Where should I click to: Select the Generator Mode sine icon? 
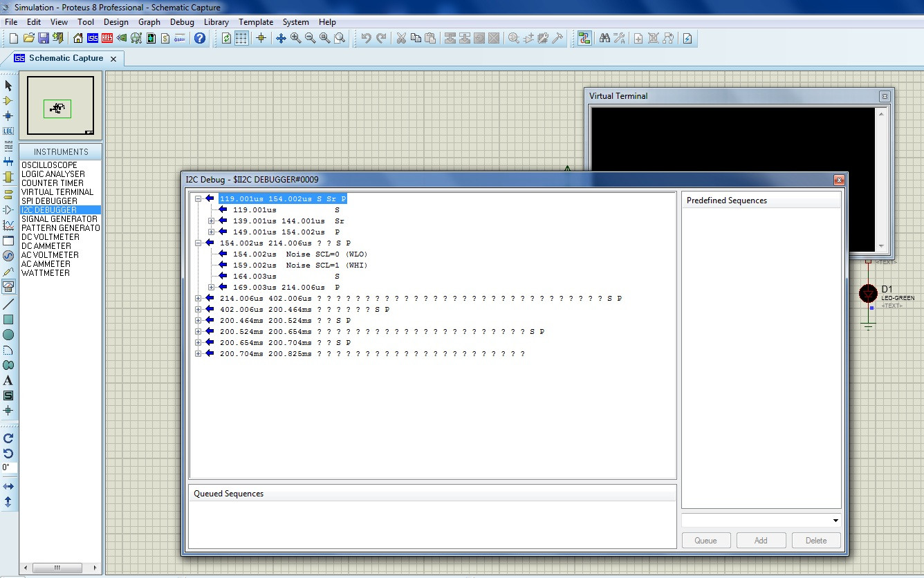[8, 255]
